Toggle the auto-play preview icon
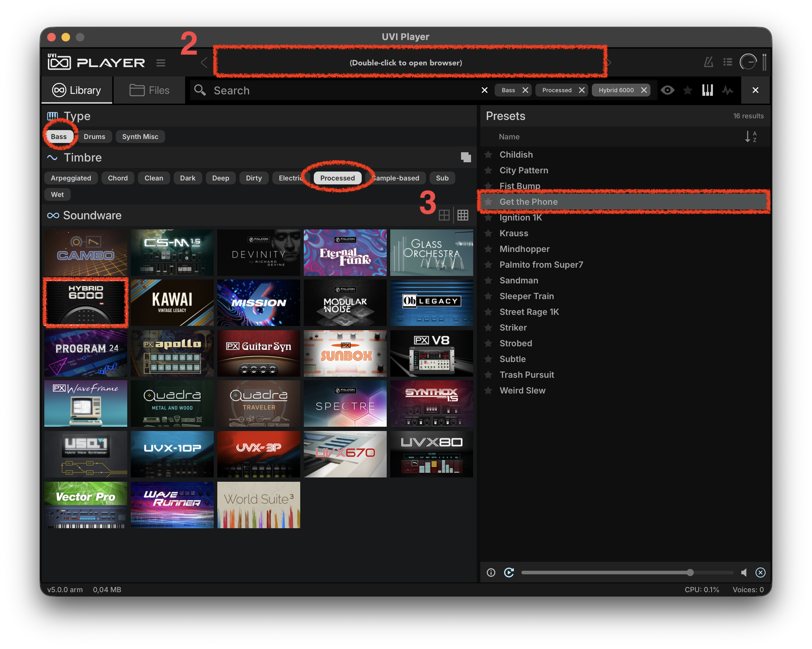This screenshot has height=649, width=812. click(509, 573)
